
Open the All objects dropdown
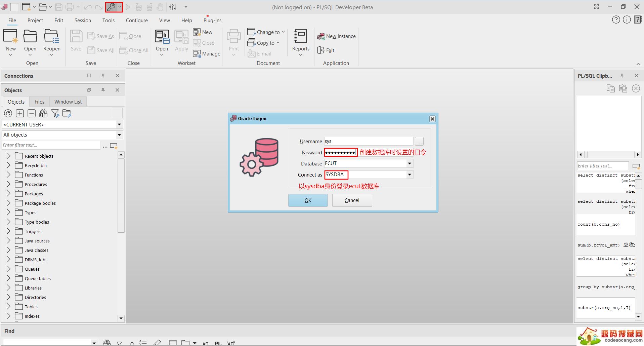pyautogui.click(x=119, y=135)
